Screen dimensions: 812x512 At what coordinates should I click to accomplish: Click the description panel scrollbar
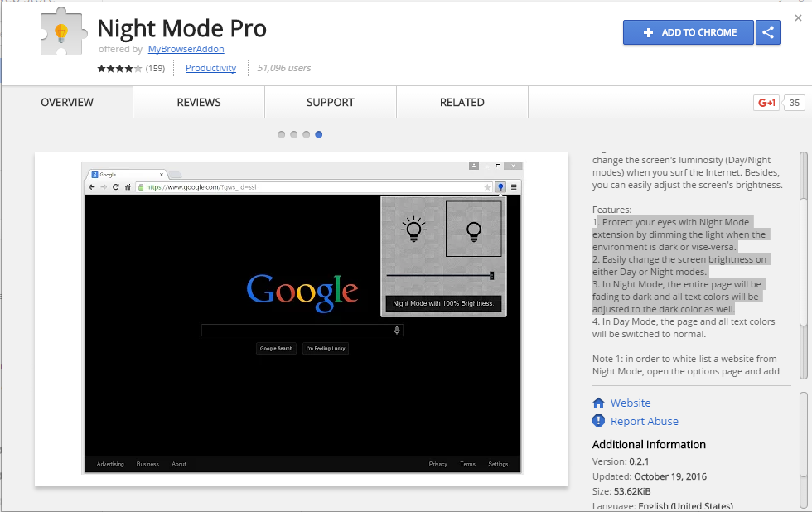[x=803, y=265]
